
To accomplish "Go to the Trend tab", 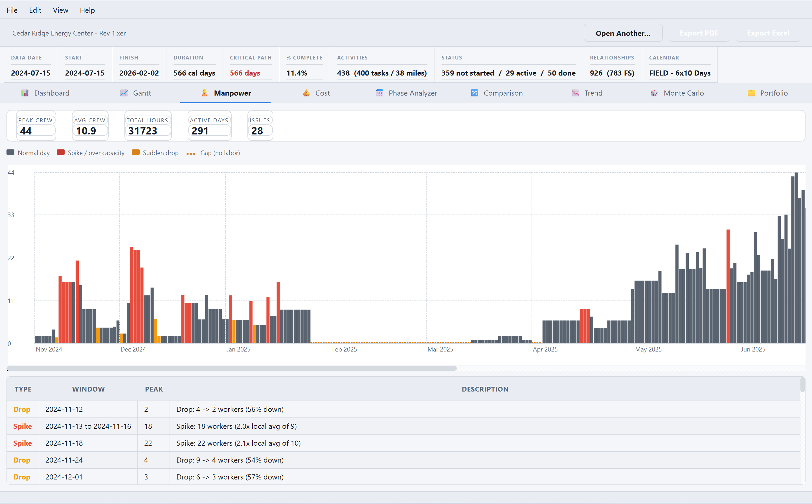I will [x=587, y=93].
